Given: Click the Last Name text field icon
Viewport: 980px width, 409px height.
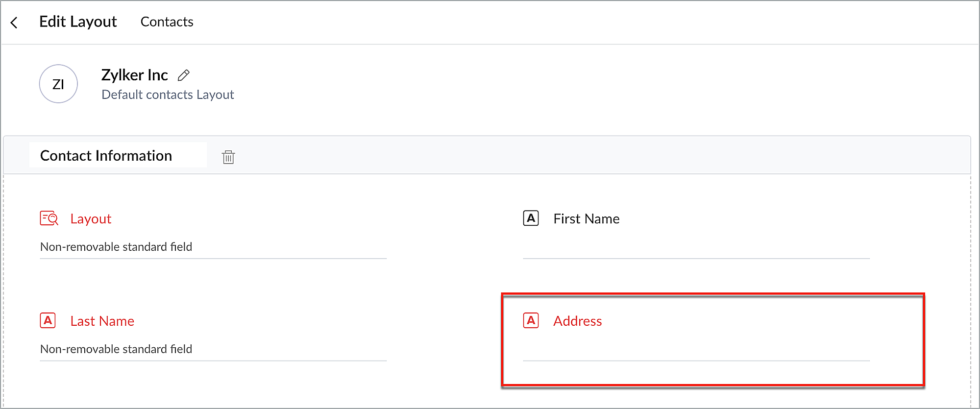Looking at the screenshot, I should (x=48, y=320).
